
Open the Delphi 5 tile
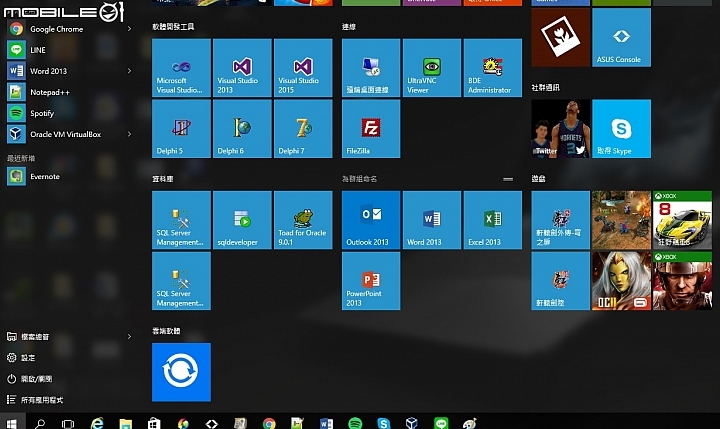pyautogui.click(x=181, y=129)
